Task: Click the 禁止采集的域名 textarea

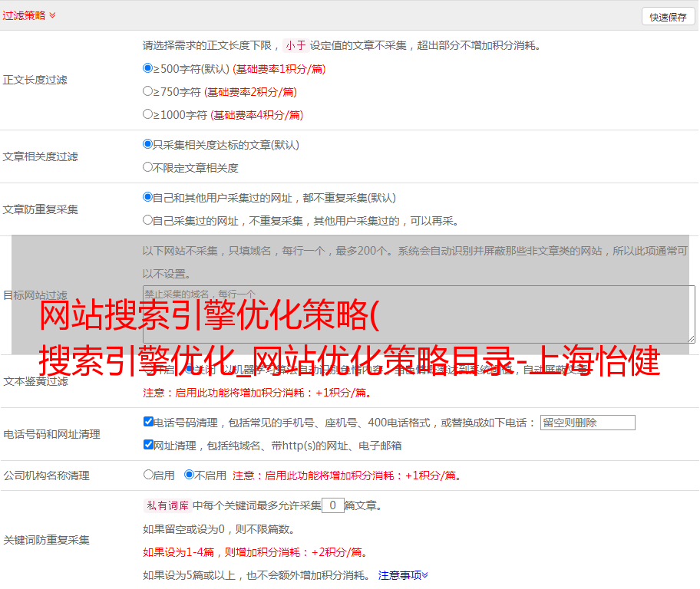Action: click(x=419, y=314)
